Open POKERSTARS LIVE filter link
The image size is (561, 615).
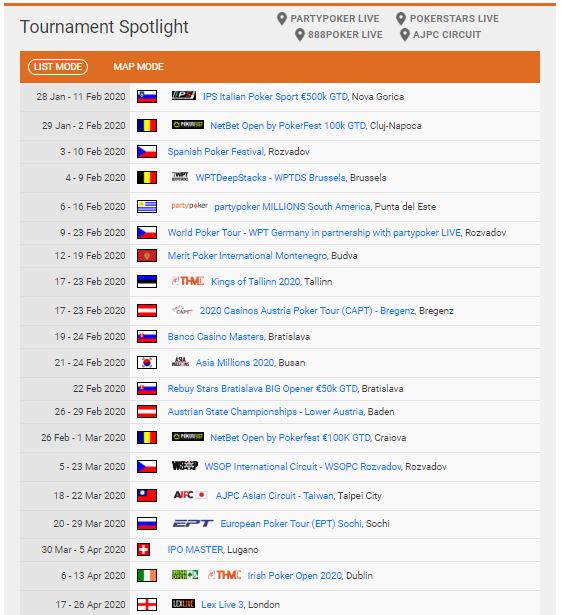(454, 18)
